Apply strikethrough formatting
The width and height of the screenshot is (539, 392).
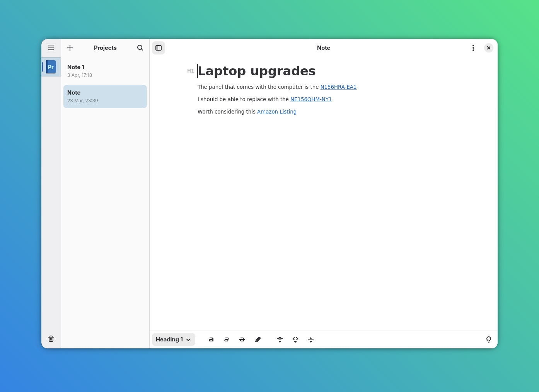pyautogui.click(x=242, y=339)
